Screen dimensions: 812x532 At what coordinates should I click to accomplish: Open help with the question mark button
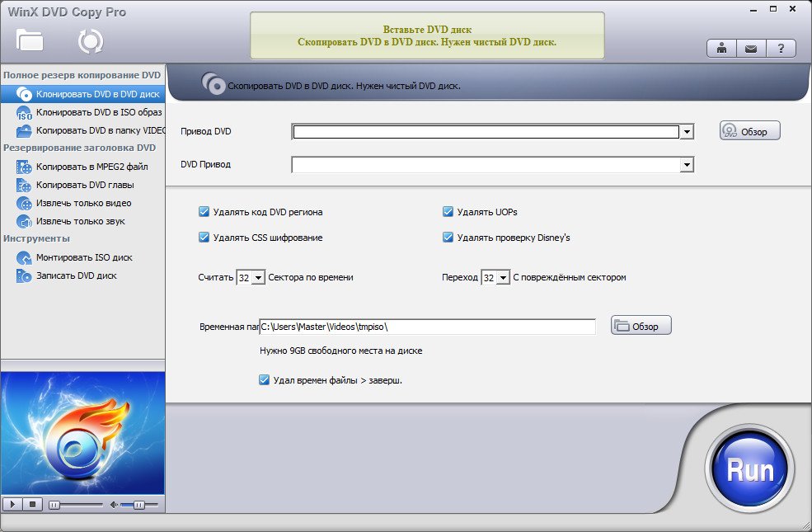tap(781, 49)
